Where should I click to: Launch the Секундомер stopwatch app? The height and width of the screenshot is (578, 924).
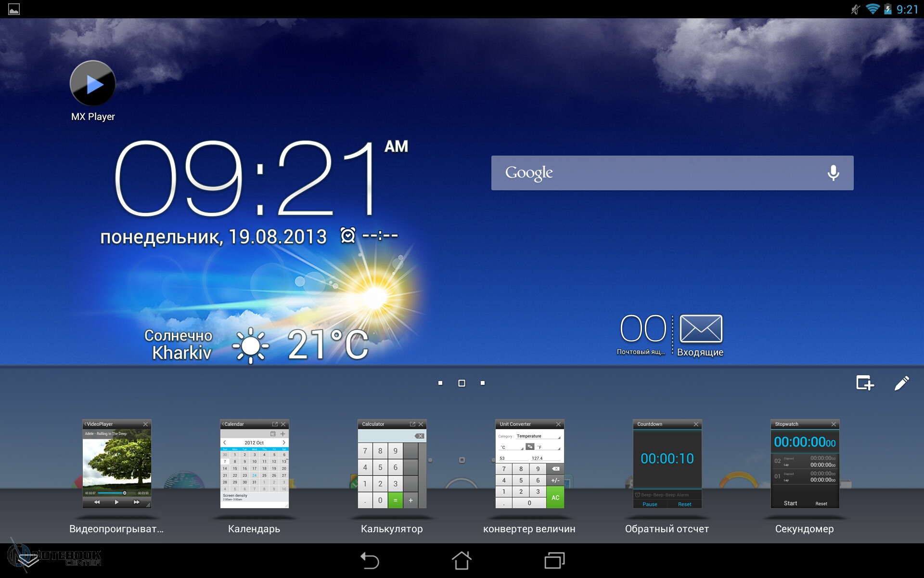pos(805,464)
